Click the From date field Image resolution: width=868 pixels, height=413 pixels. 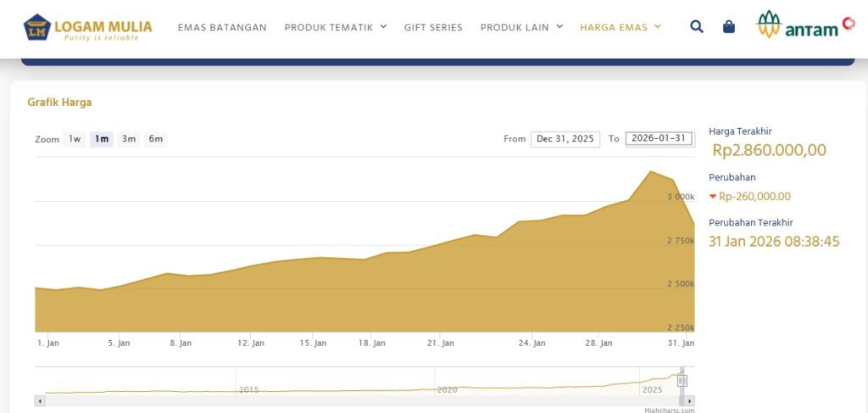(x=565, y=139)
